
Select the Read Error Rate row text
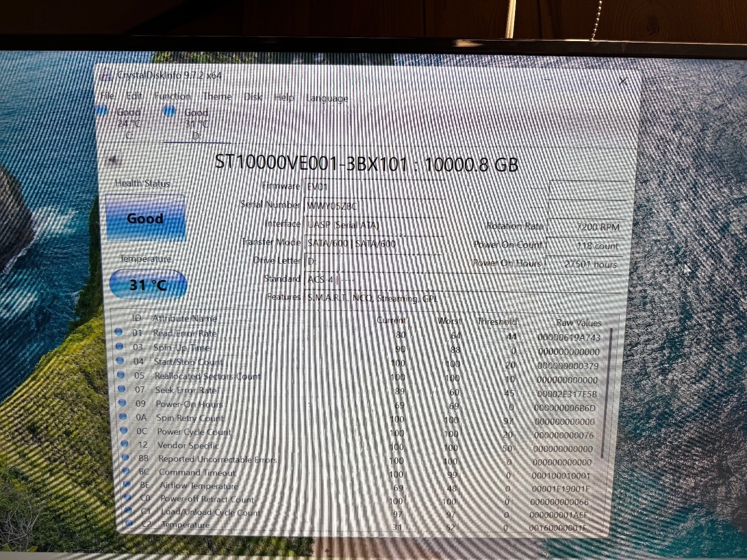click(x=185, y=333)
